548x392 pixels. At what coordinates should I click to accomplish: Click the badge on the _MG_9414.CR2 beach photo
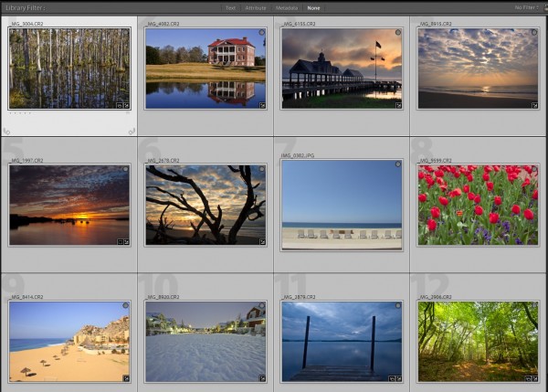[125, 377]
